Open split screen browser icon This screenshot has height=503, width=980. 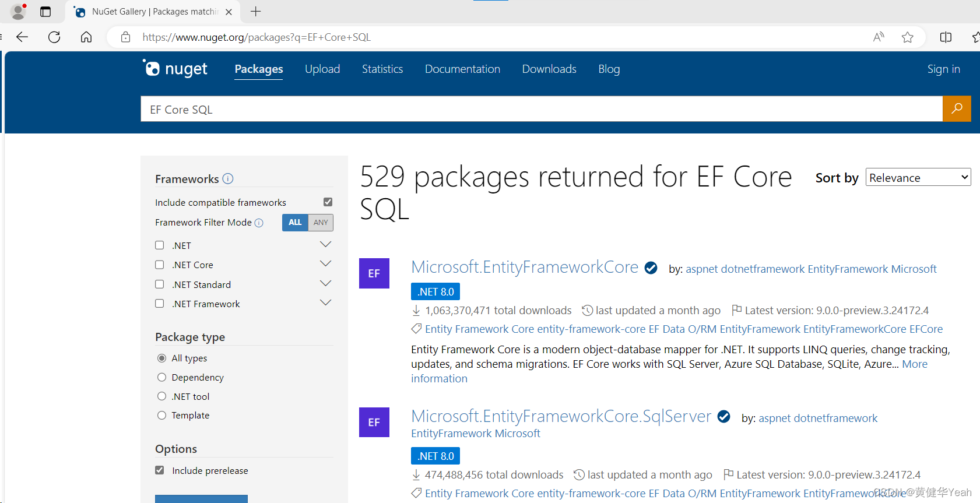click(946, 37)
